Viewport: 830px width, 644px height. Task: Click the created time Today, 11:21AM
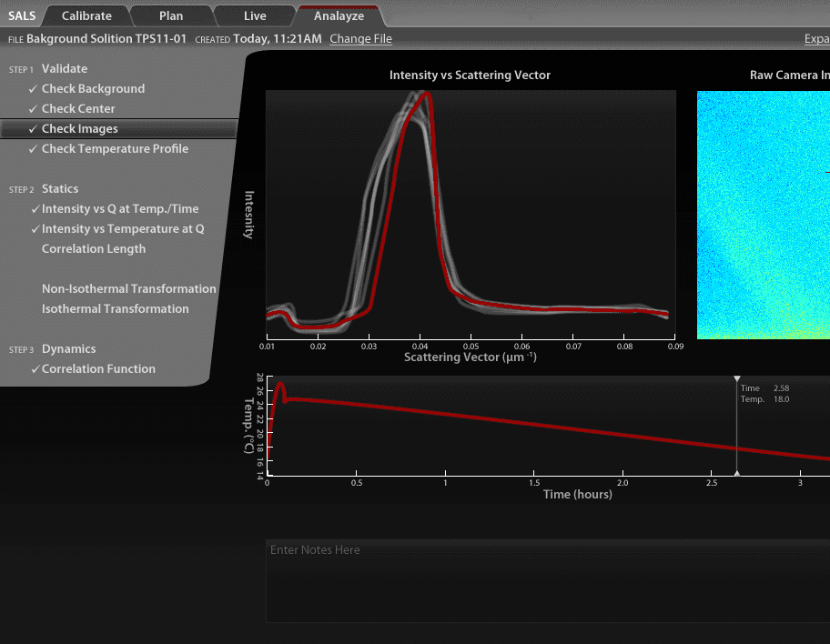(x=278, y=38)
